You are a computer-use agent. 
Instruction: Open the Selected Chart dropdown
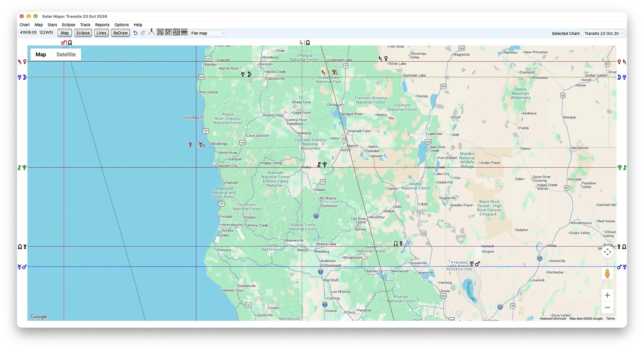click(604, 33)
